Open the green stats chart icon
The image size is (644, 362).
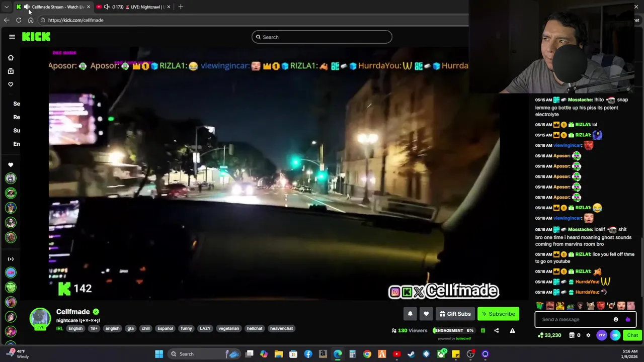482,330
